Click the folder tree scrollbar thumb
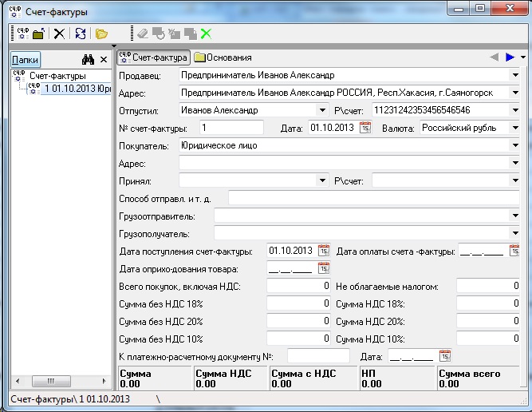 click(x=51, y=381)
